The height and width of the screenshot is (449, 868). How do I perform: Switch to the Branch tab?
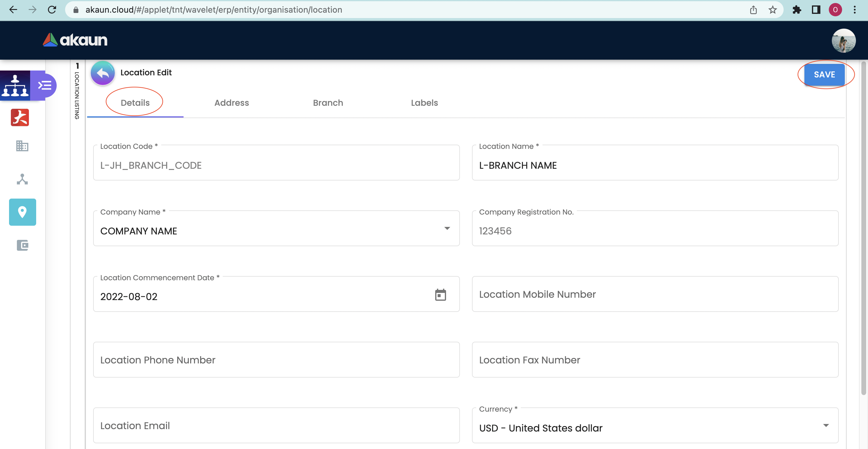tap(328, 103)
